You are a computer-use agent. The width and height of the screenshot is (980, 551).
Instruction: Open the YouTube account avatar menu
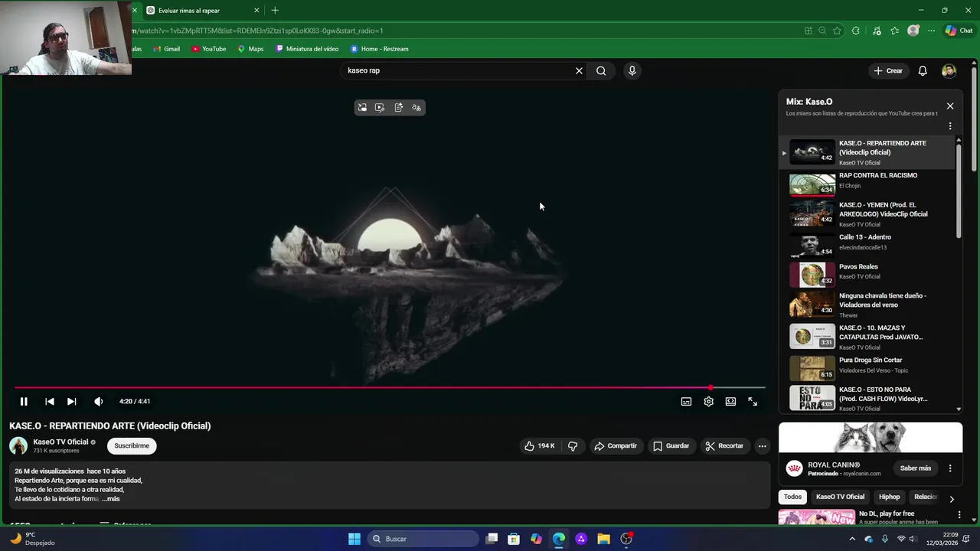click(949, 70)
